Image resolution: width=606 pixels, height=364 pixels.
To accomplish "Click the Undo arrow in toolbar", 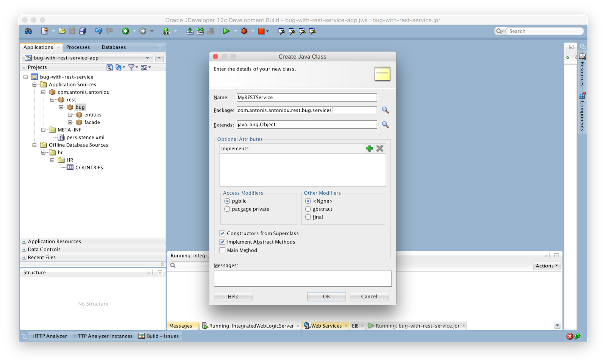I will point(98,31).
